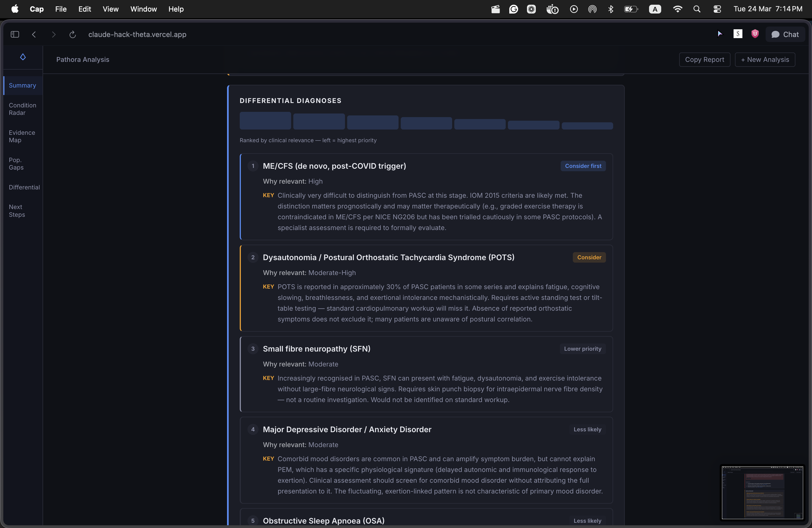The width and height of the screenshot is (812, 528).
Task: Open the View menu
Action: pyautogui.click(x=110, y=9)
